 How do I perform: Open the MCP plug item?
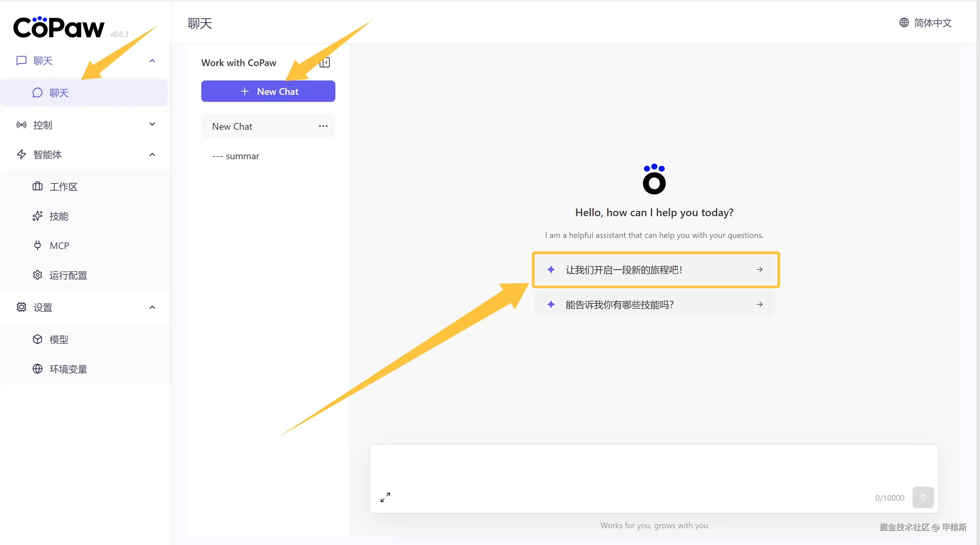pos(59,245)
